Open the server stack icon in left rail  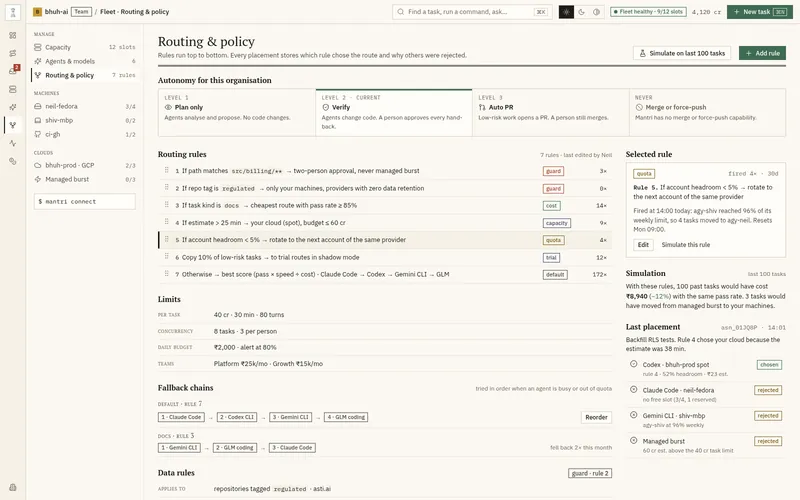13,89
